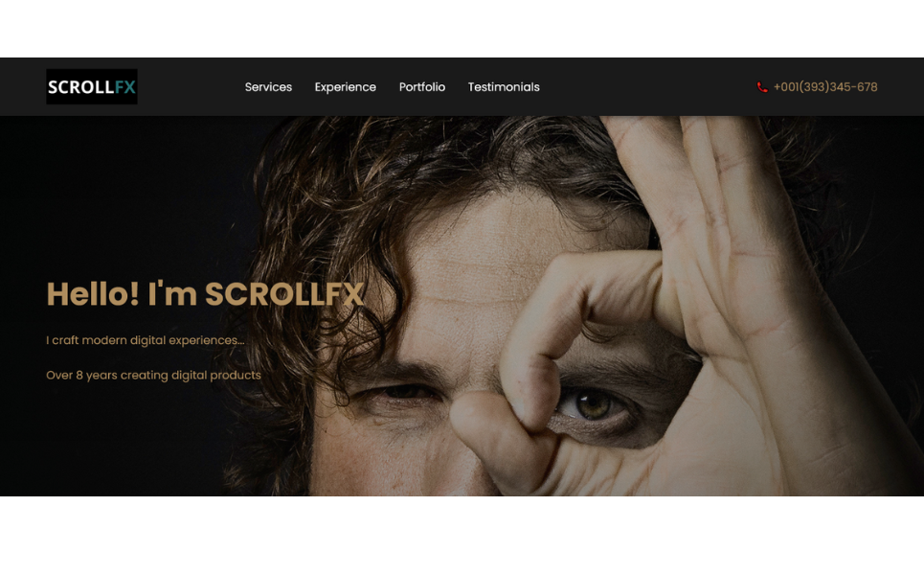Open the Portfolio navigation link
924x575 pixels.
click(422, 86)
